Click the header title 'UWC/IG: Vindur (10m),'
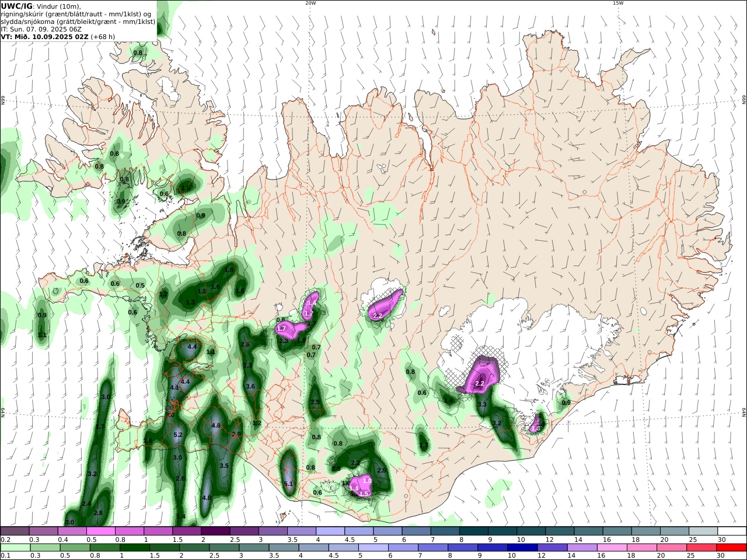The image size is (747, 560). click(x=41, y=6)
